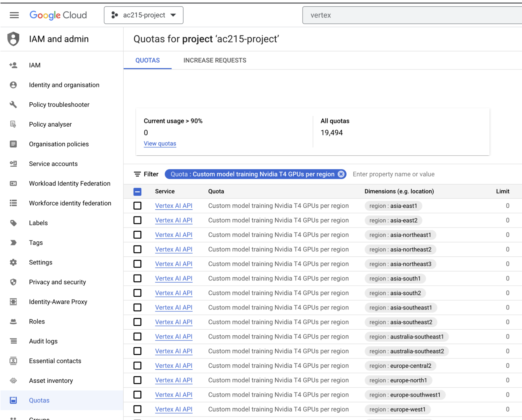Check the europe-west1 row checkbox
This screenshot has width=522, height=420.
137,409
